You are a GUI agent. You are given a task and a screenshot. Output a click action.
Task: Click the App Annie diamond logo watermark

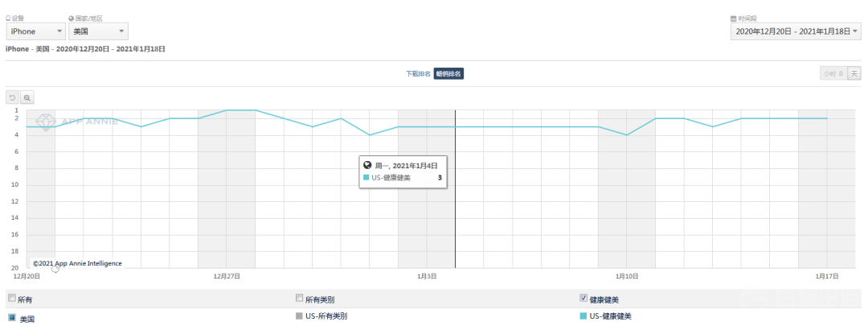[x=44, y=122]
